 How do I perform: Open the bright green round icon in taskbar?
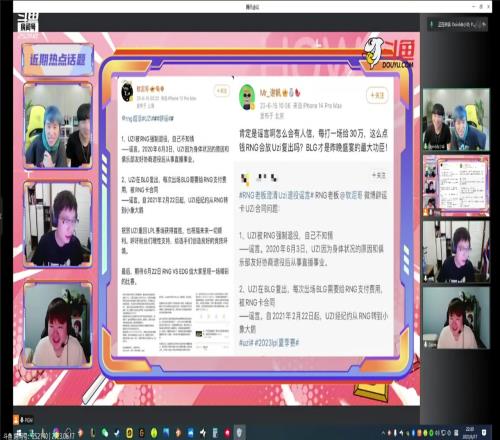154,433
